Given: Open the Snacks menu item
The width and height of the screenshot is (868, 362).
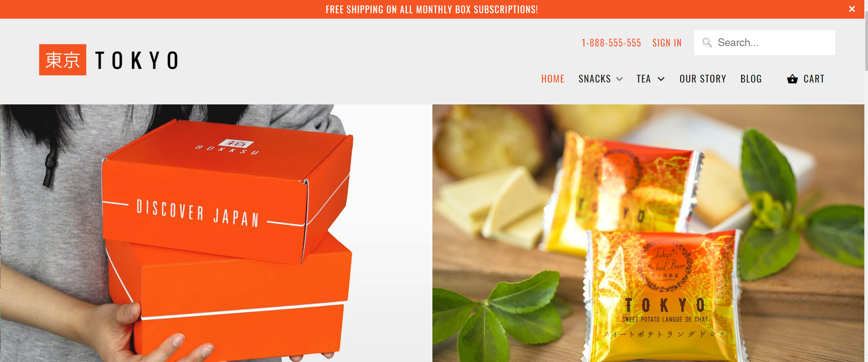Looking at the screenshot, I should [594, 79].
